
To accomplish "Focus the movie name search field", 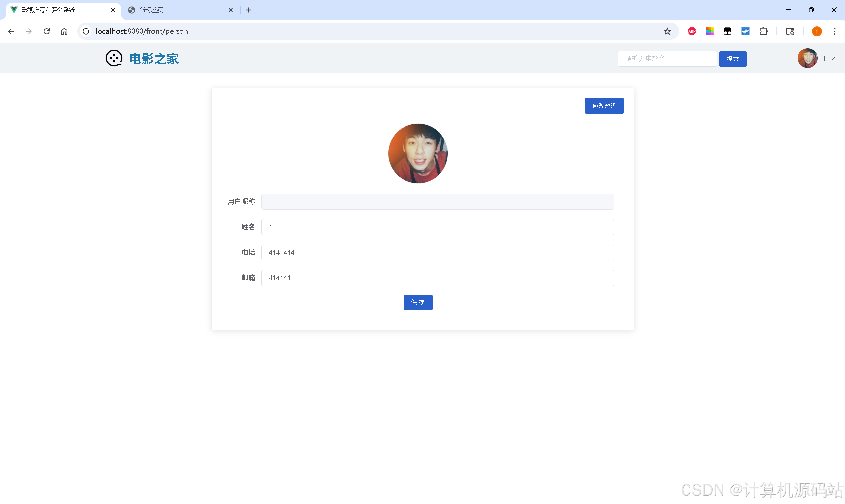I will click(x=667, y=59).
